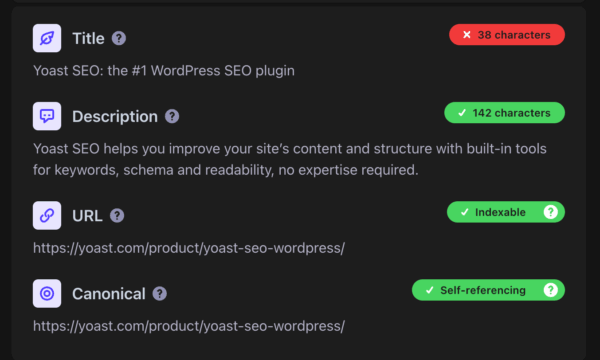Viewport: 600px width, 360px height.
Task: Select the title text Yoast SEO: the #1 WordPress SEO plugin
Action: 164,71
